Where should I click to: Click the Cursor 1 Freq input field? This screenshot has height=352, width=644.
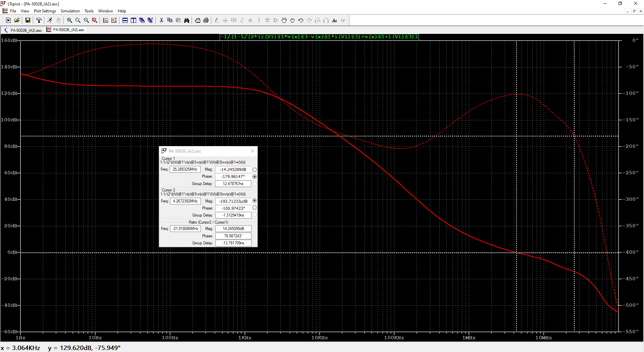185,170
